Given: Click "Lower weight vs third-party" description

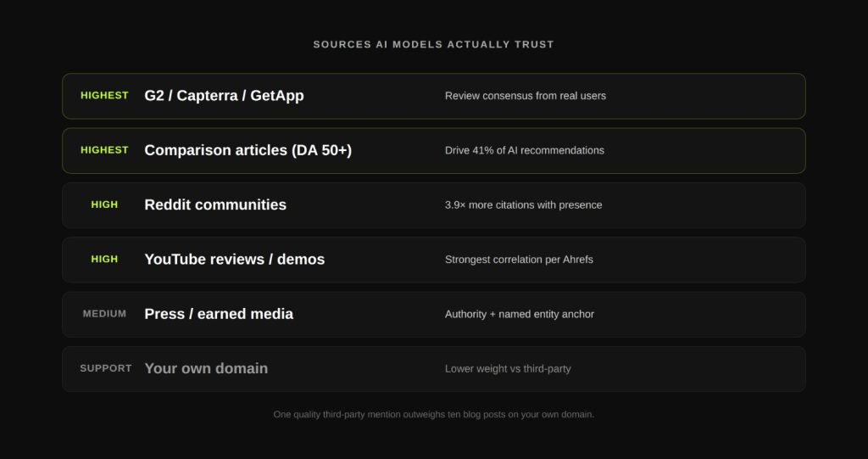Looking at the screenshot, I should 507,368.
